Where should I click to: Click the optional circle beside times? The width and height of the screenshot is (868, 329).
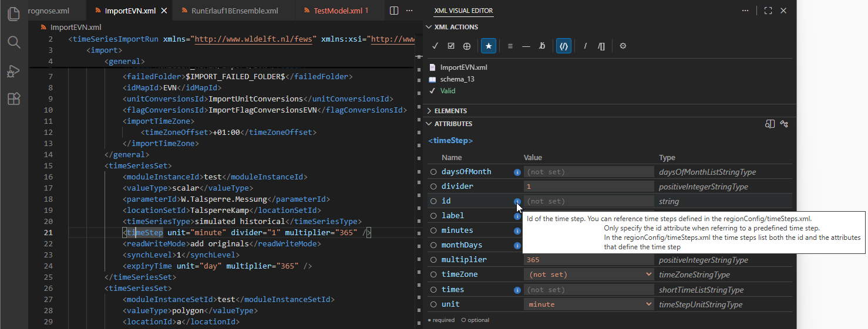tap(433, 290)
